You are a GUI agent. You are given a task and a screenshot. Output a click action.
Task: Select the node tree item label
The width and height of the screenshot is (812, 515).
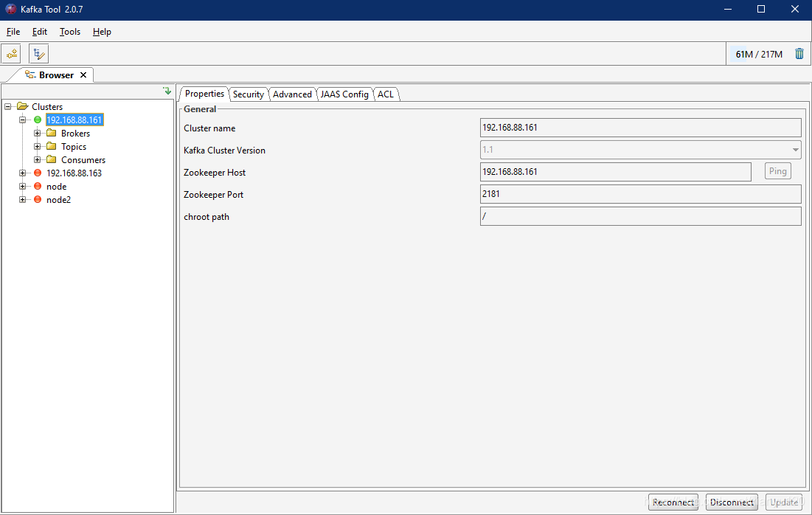pyautogui.click(x=57, y=187)
